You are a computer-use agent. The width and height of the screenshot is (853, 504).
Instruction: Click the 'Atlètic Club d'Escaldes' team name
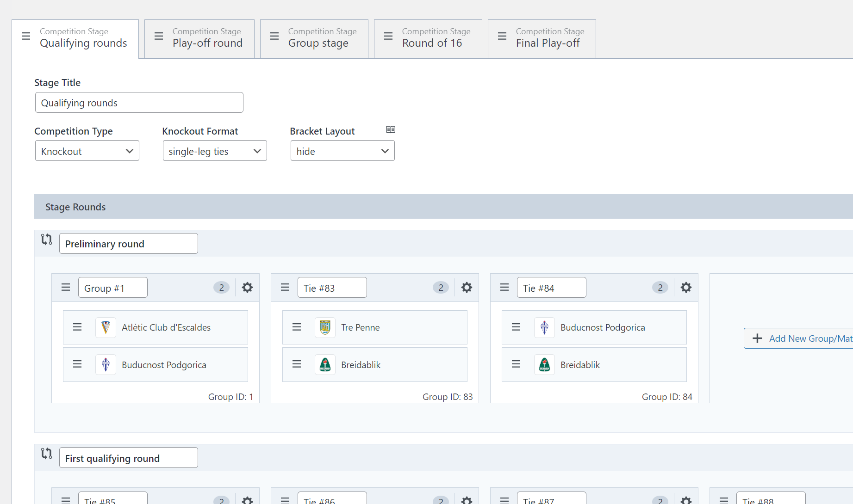[166, 327]
